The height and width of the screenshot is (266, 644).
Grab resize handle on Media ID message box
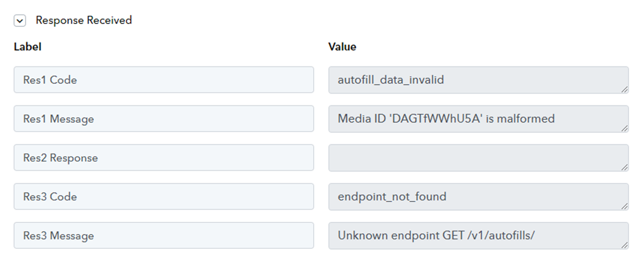pyautogui.click(x=625, y=128)
